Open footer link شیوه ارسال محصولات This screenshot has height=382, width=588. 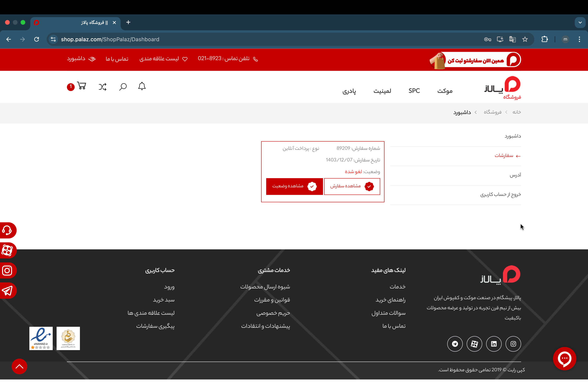coord(265,287)
